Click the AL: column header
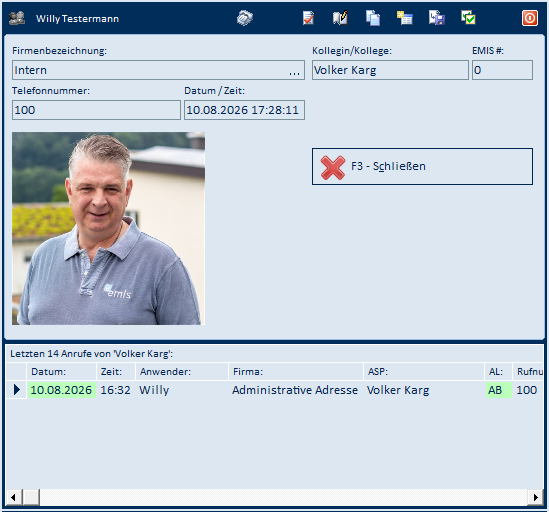The image size is (549, 512). (499, 372)
